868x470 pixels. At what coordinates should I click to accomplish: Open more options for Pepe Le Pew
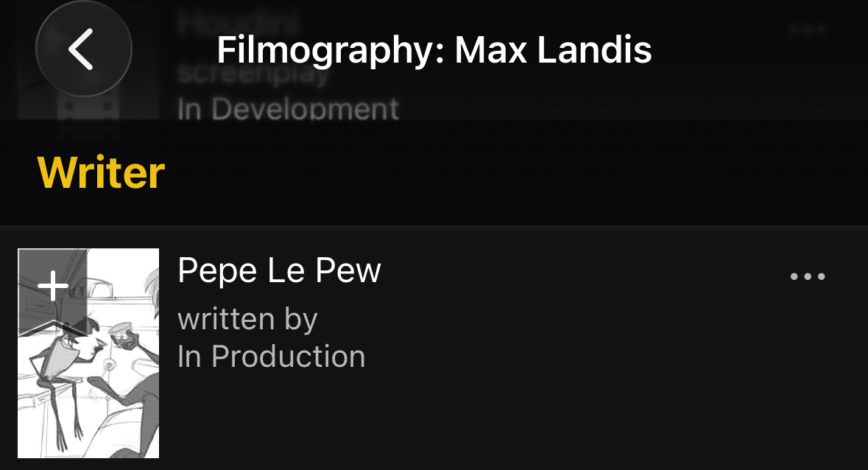click(808, 277)
